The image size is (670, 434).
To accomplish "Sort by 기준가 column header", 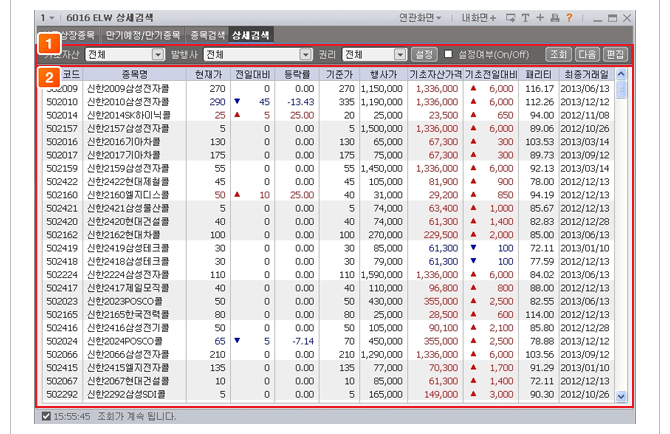I will tap(339, 75).
